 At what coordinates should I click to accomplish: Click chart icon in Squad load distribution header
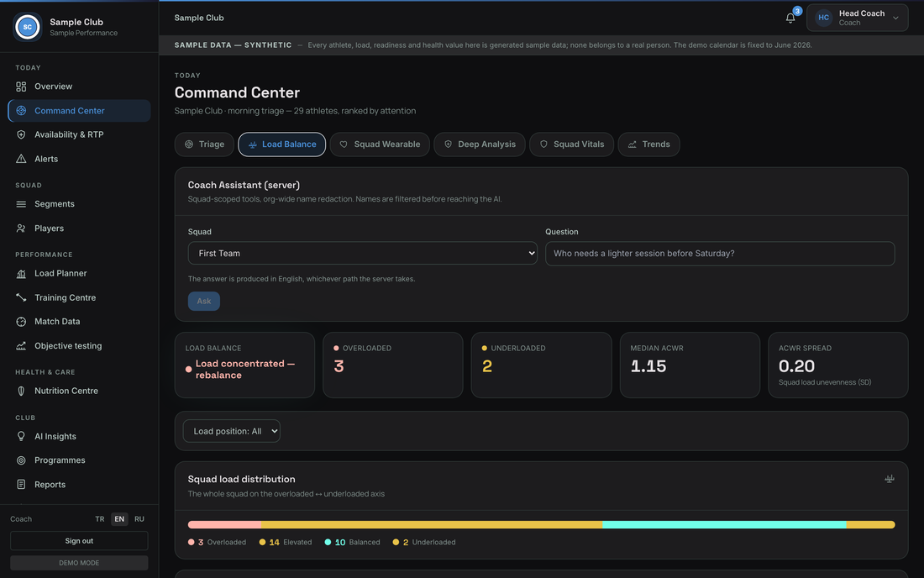click(x=890, y=479)
